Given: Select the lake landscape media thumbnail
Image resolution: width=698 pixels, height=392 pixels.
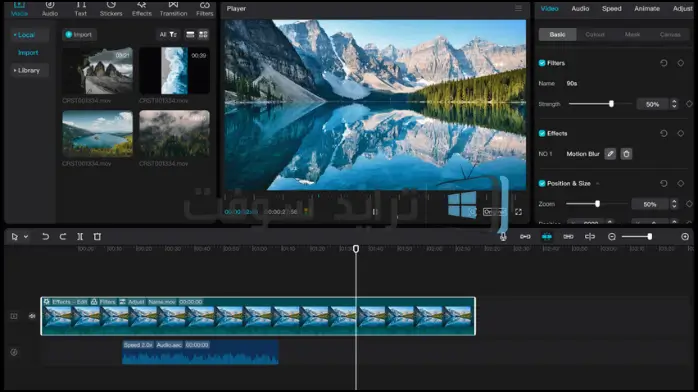Looking at the screenshot, I should click(x=97, y=133).
